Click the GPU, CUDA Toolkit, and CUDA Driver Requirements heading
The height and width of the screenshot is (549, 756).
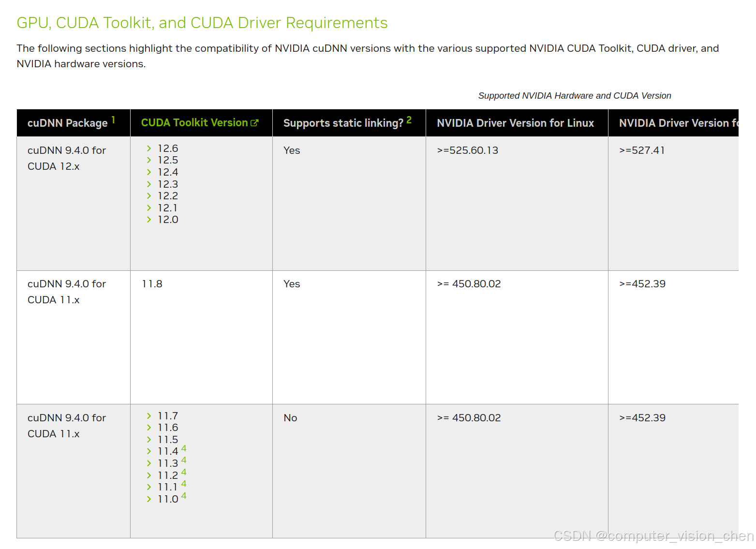click(x=202, y=23)
